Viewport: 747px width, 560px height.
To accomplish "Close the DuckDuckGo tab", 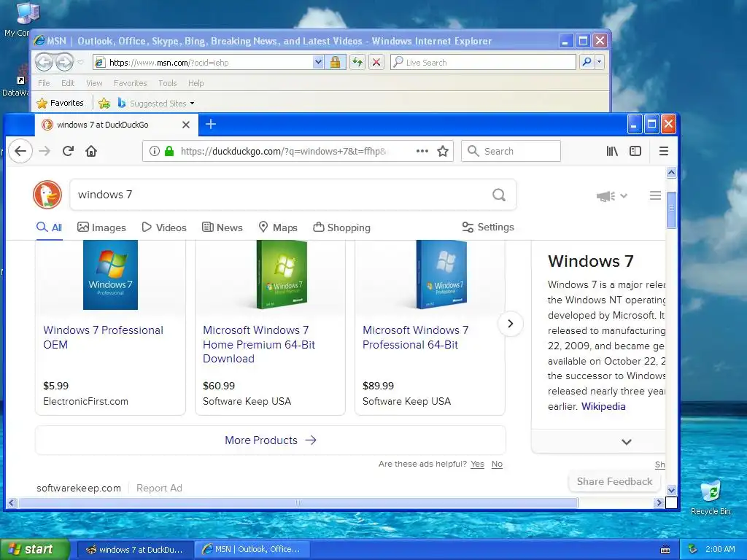I will click(186, 125).
